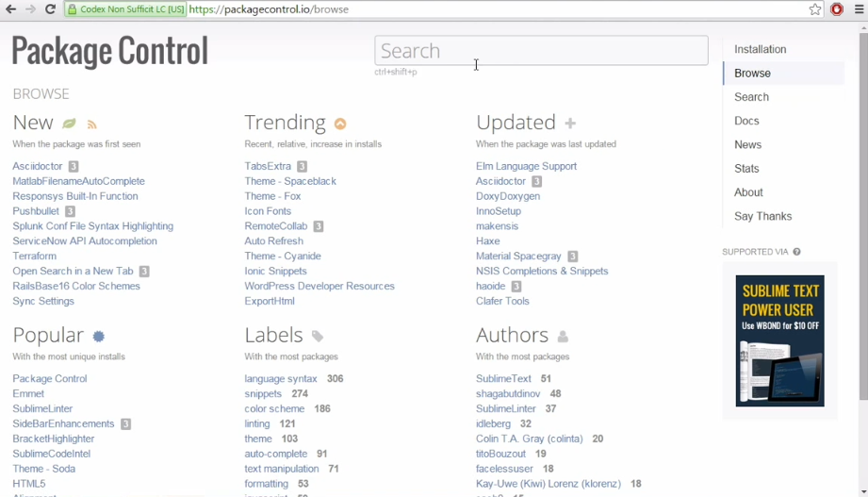Image resolution: width=868 pixels, height=497 pixels.
Task: Click the Sublime Text Power User ad
Action: point(779,340)
